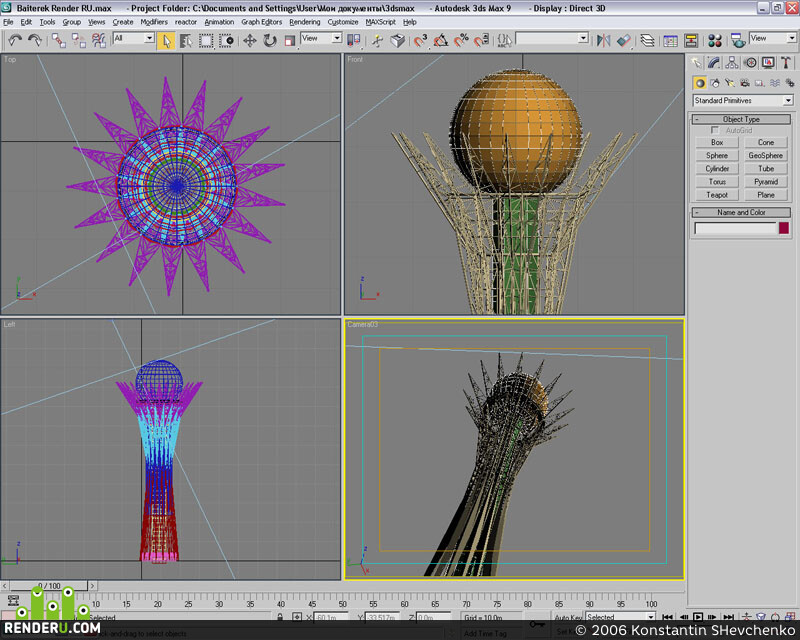This screenshot has height=640, width=800.
Task: Enable the AutoGrid checkbox
Action: tap(715, 130)
